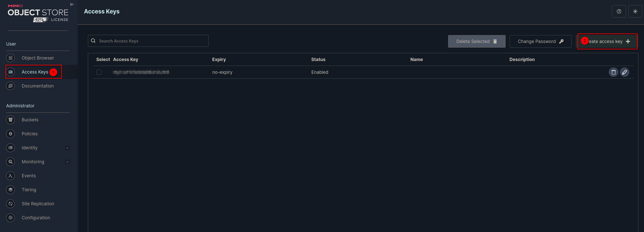The height and width of the screenshot is (232, 644).
Task: Click the Create access key button
Action: (607, 41)
